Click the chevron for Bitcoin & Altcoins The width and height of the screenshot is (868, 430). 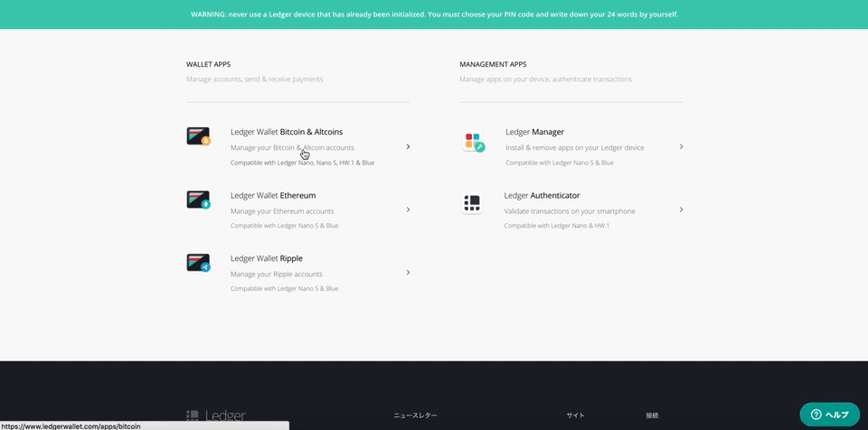(408, 146)
